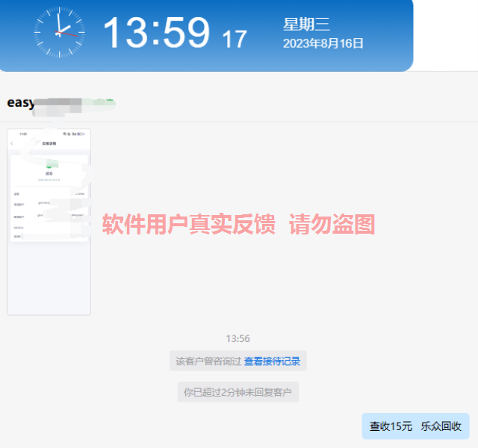Click the 该客户曾咨询过 notice text
The width and height of the screenshot is (478, 448).
coord(208,361)
